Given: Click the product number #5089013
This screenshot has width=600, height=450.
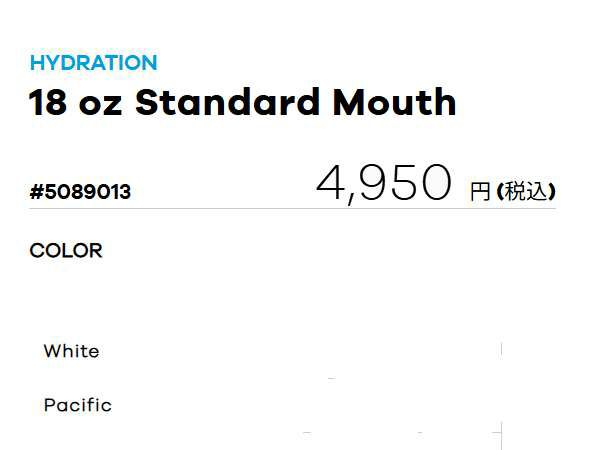Looking at the screenshot, I should coord(80,191).
